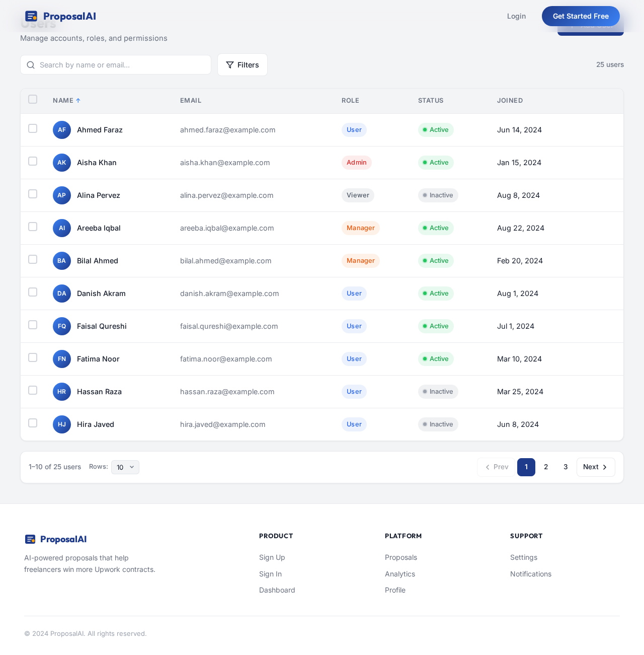The height and width of the screenshot is (655, 644).
Task: Open the Profile footer link
Action: tap(395, 590)
